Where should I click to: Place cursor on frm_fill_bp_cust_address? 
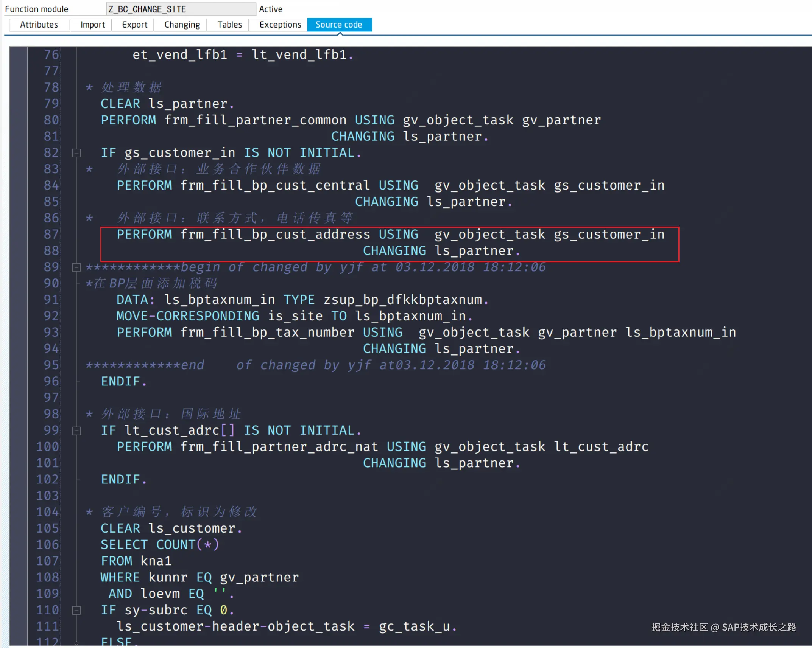[x=275, y=234]
